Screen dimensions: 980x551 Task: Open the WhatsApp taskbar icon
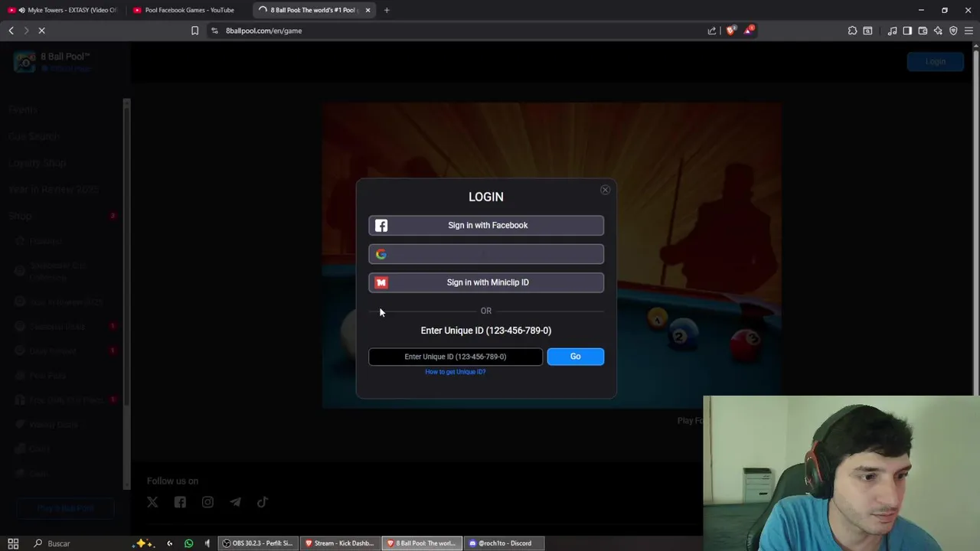[x=189, y=543]
